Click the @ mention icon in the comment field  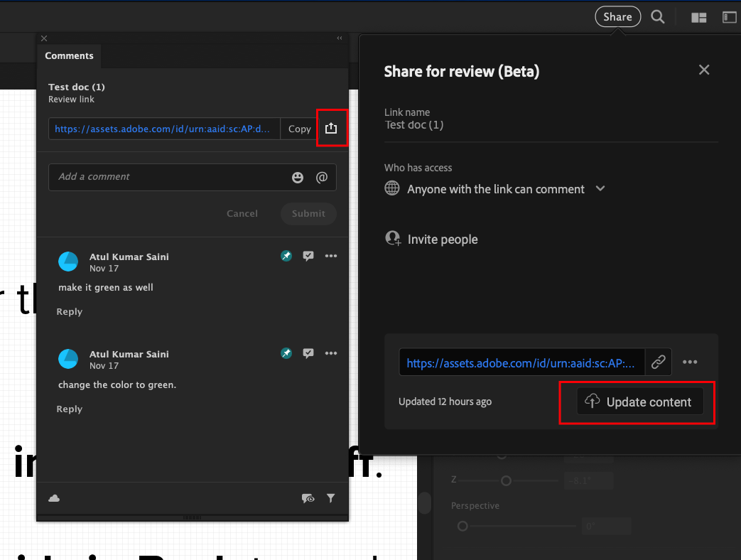[x=322, y=177]
